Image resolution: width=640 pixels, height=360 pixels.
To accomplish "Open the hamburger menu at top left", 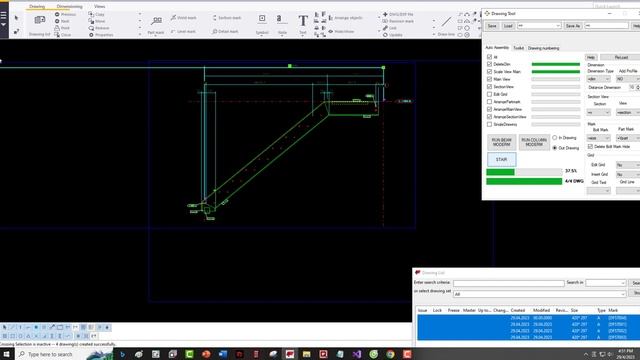I will (x=4, y=16).
